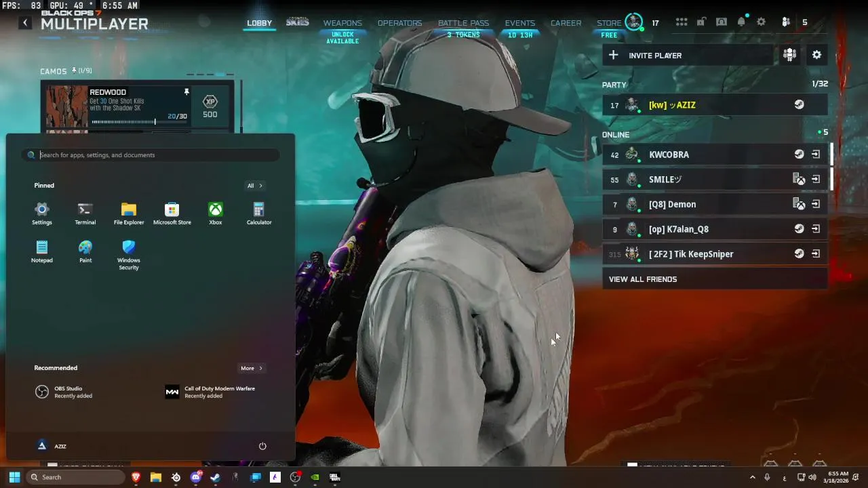Join K7alan_Q8 using the join arrow icon

[816, 229]
